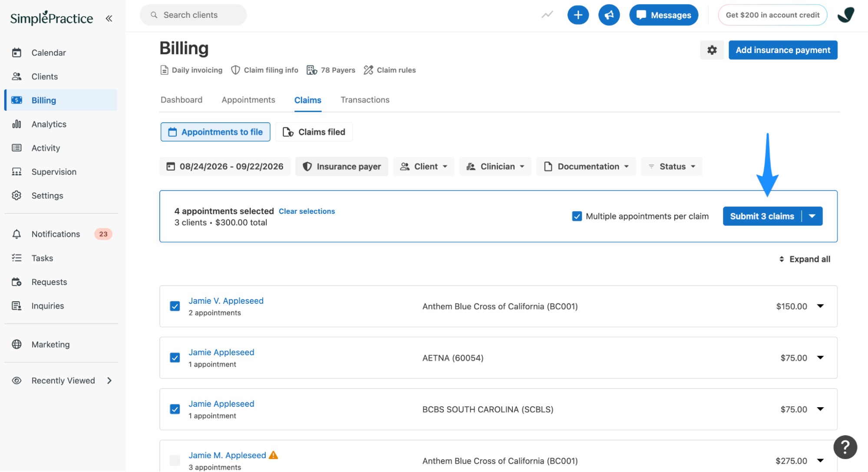Open the megaphone announcements icon
This screenshot has height=472, width=868.
609,15
